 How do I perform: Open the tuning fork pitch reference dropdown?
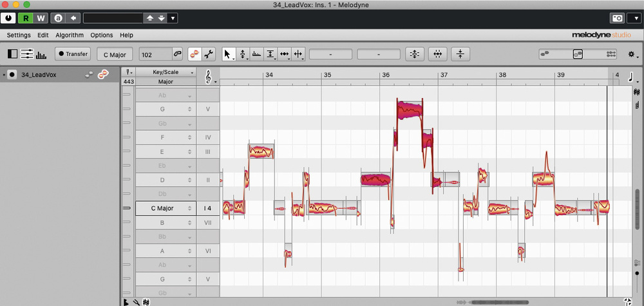click(129, 72)
